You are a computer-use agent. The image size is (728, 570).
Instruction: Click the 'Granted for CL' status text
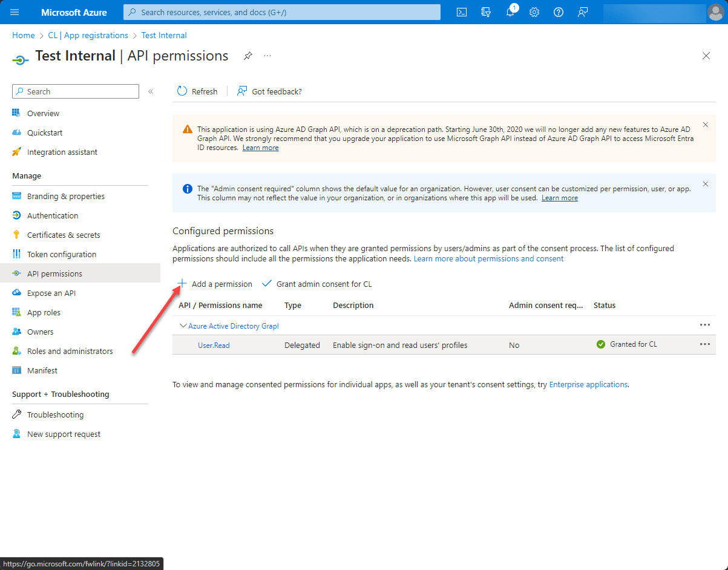tap(634, 344)
